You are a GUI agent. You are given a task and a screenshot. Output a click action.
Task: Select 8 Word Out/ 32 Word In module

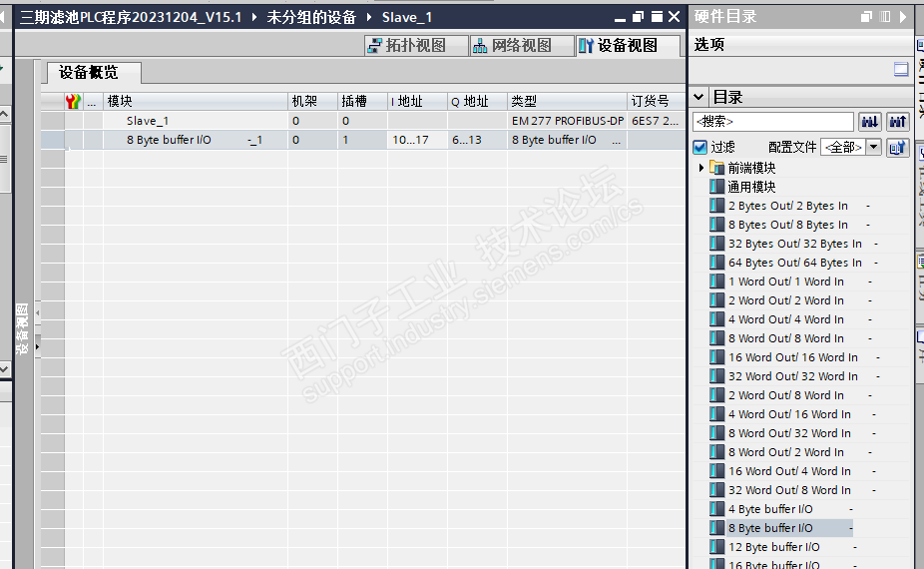click(x=789, y=433)
